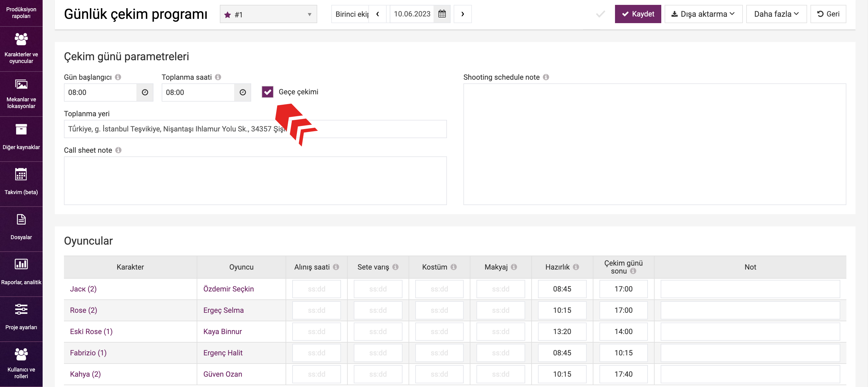Open actor Özdemir Seçkin link
Viewport: 868px width, 387px height.
(228, 289)
